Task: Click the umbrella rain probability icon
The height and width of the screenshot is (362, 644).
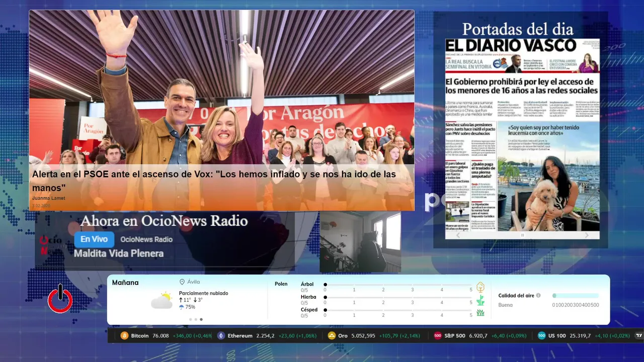Action: (182, 307)
